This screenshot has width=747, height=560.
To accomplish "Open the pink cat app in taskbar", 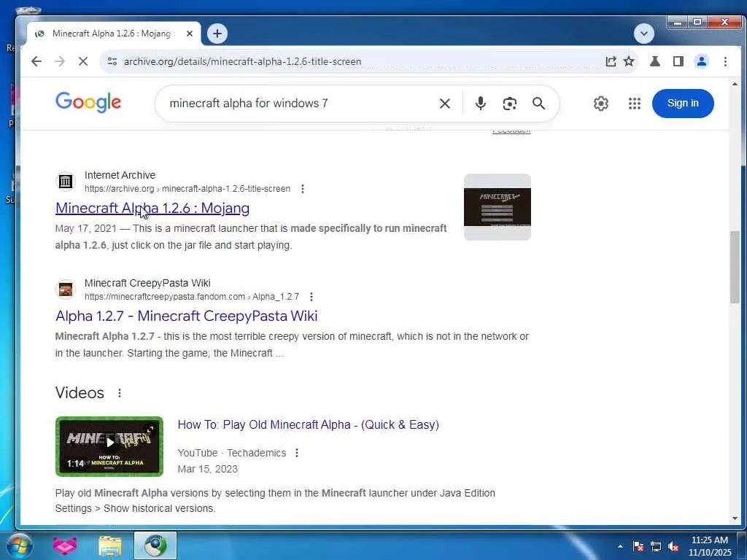I will [x=65, y=545].
